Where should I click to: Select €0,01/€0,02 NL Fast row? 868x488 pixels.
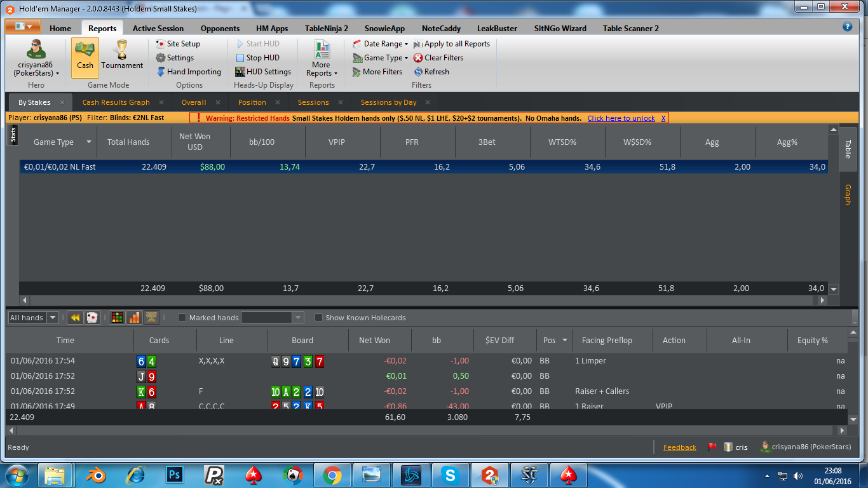(423, 166)
